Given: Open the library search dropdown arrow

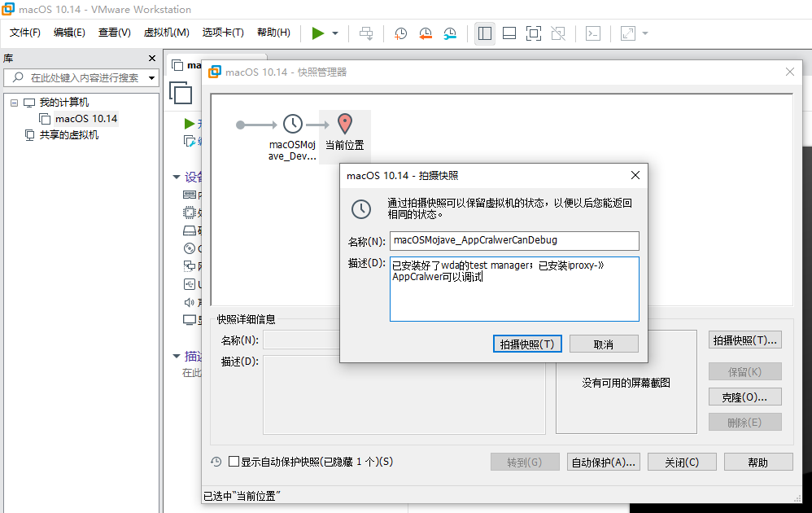Looking at the screenshot, I should (151, 78).
